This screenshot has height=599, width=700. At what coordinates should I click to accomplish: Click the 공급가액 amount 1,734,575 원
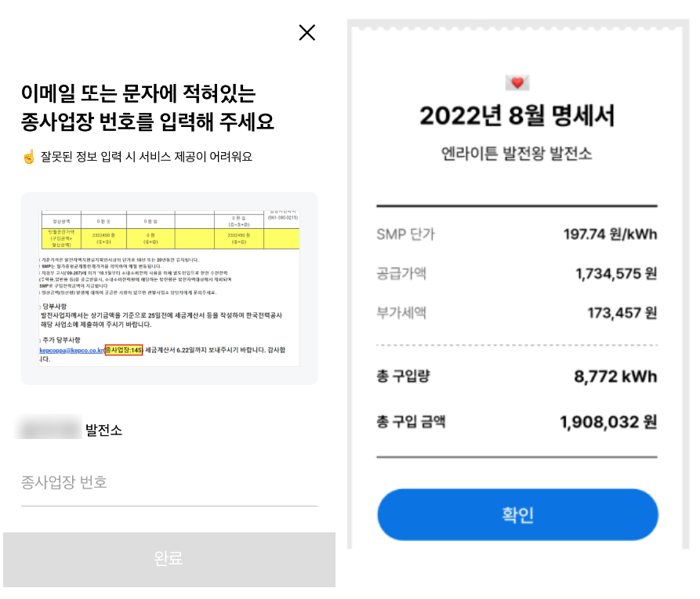tap(615, 274)
